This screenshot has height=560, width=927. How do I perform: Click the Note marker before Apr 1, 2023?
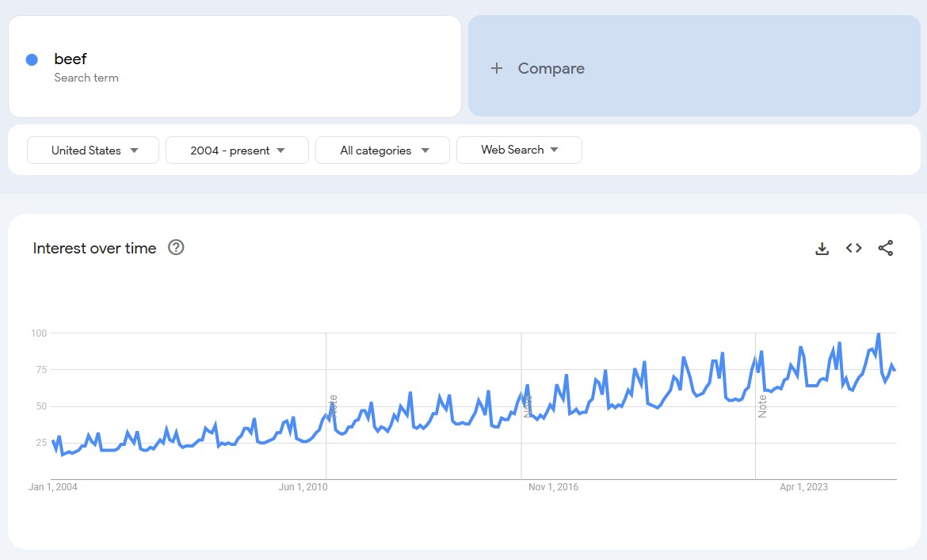pos(762,406)
